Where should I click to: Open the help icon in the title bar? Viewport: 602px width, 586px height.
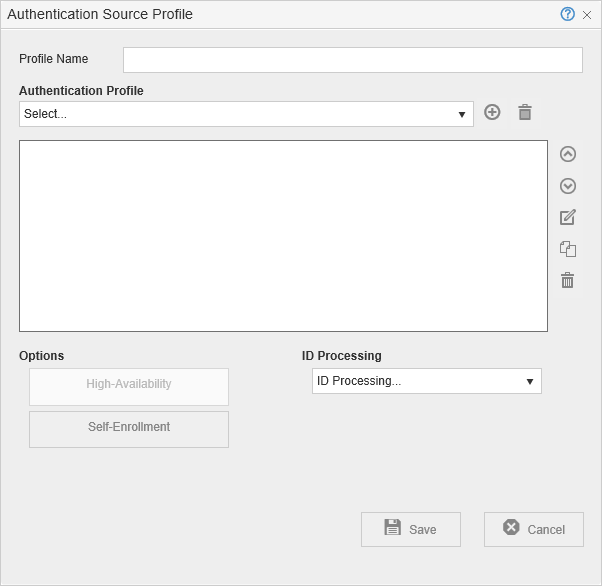coord(568,14)
